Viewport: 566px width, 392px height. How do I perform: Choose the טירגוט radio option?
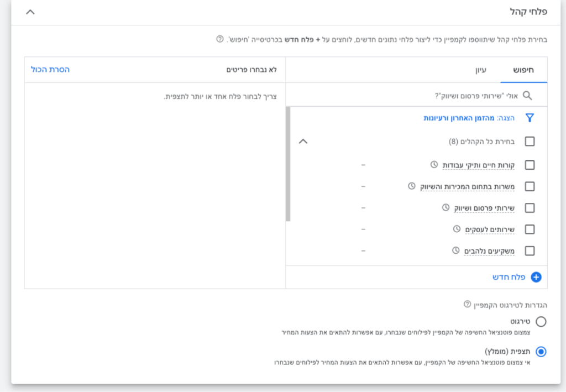click(541, 322)
